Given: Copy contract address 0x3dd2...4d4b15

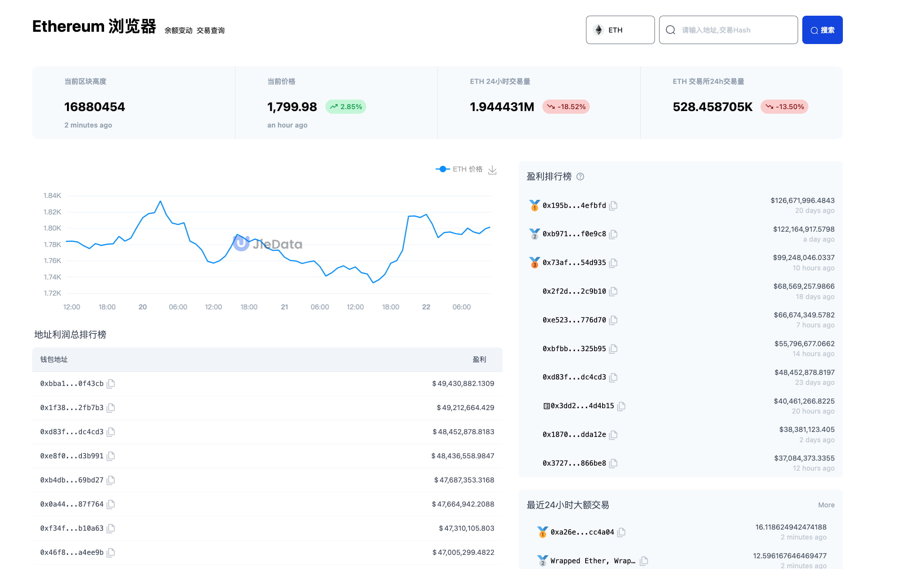Looking at the screenshot, I should [x=621, y=406].
